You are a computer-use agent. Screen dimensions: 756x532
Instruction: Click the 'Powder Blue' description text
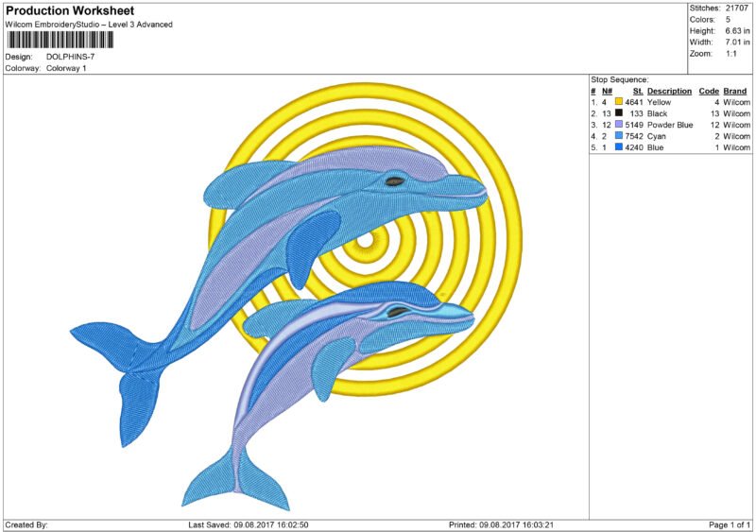(x=670, y=125)
